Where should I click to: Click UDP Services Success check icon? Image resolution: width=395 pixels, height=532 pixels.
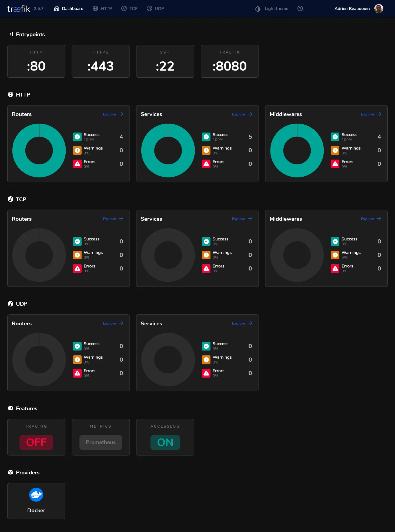pyautogui.click(x=206, y=346)
